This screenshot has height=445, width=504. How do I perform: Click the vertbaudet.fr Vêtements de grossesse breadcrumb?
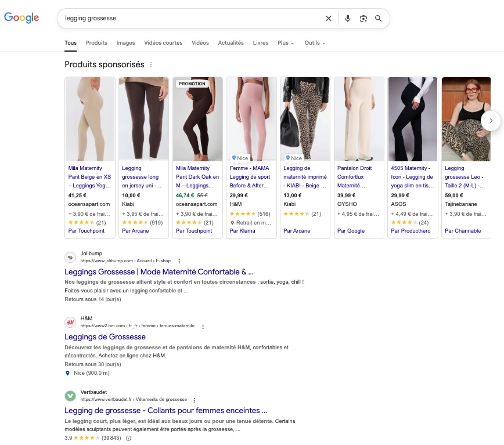(x=134, y=399)
